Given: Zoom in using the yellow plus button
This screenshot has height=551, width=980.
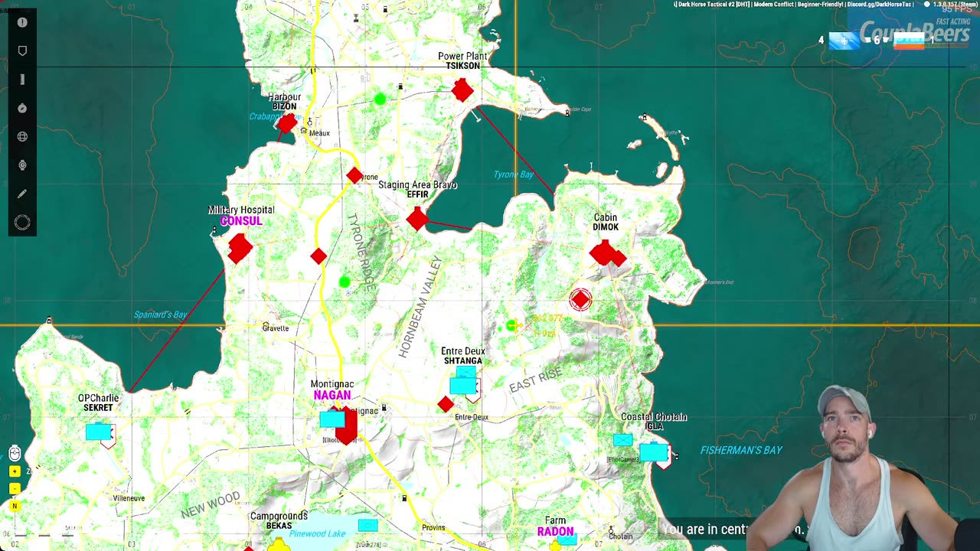Looking at the screenshot, I should [x=15, y=471].
